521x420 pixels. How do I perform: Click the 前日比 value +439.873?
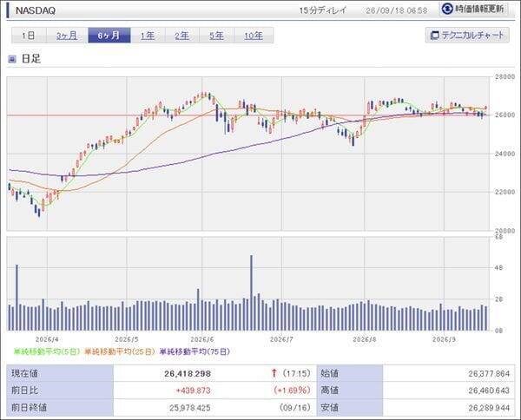point(194,390)
